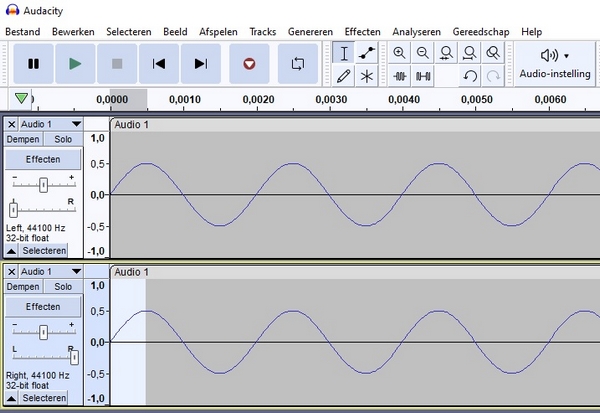The image size is (600, 413).
Task: Start playback with the green Play button
Action: pyautogui.click(x=75, y=64)
